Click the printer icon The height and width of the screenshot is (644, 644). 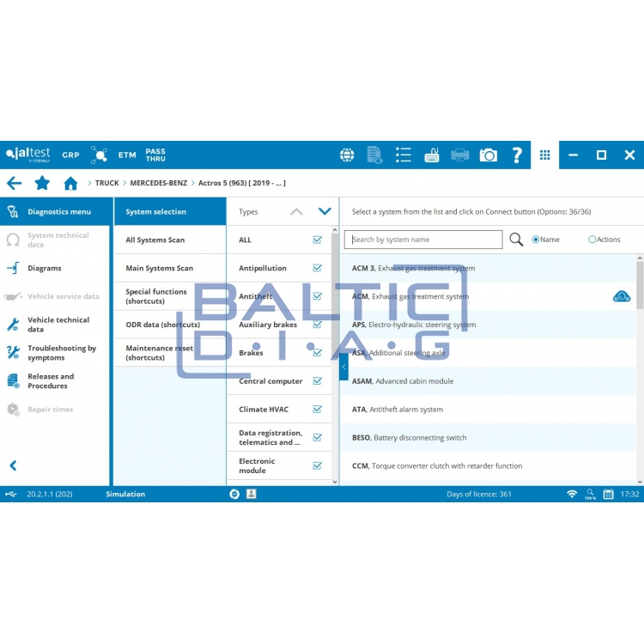click(x=460, y=155)
